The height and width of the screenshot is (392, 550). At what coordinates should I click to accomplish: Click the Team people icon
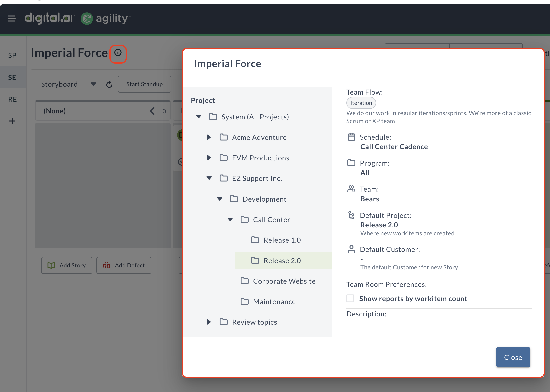351,189
